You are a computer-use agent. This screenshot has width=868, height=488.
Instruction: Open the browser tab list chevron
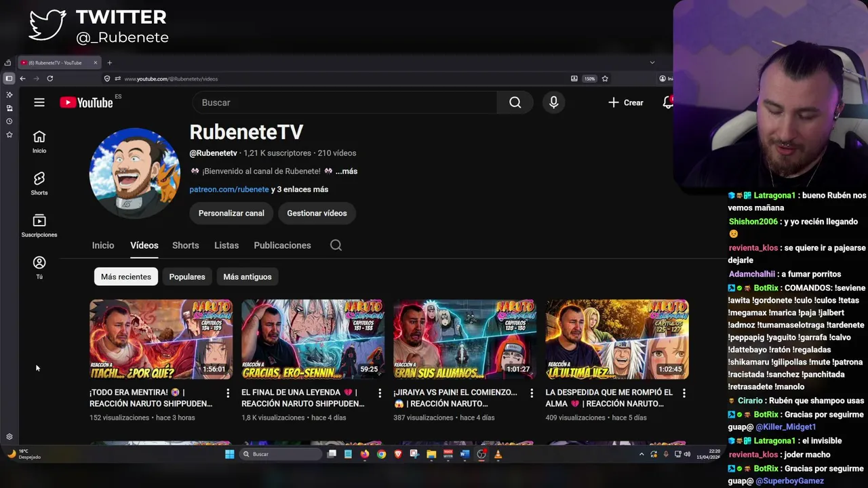click(652, 62)
